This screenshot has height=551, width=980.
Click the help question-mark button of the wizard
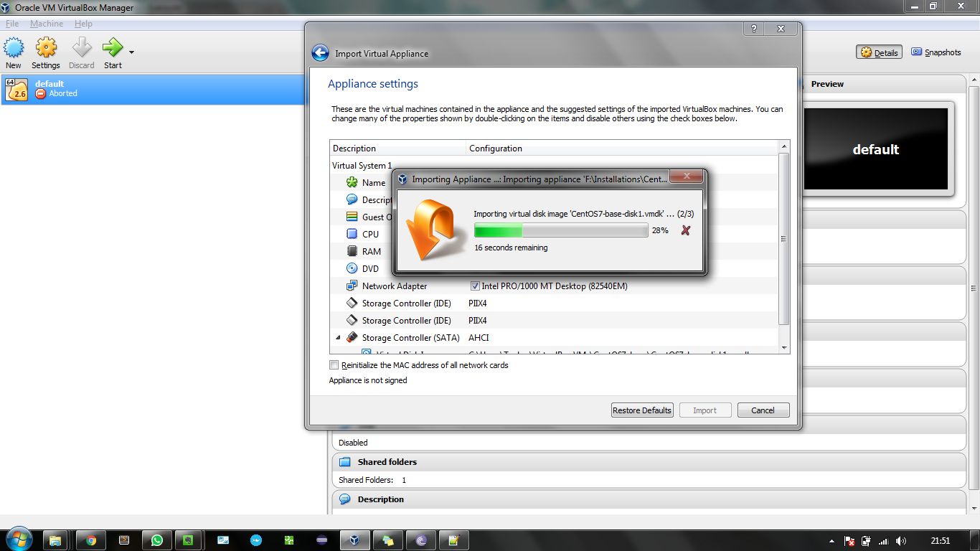click(754, 29)
